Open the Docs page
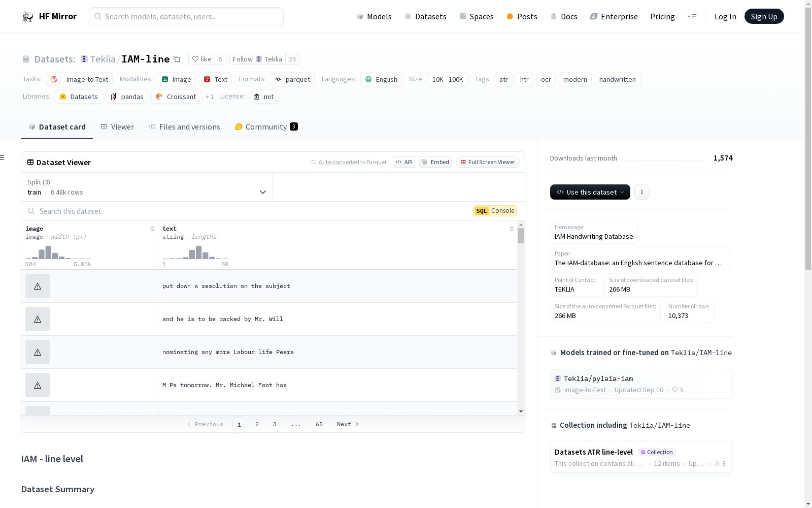This screenshot has width=812, height=508. [564, 16]
